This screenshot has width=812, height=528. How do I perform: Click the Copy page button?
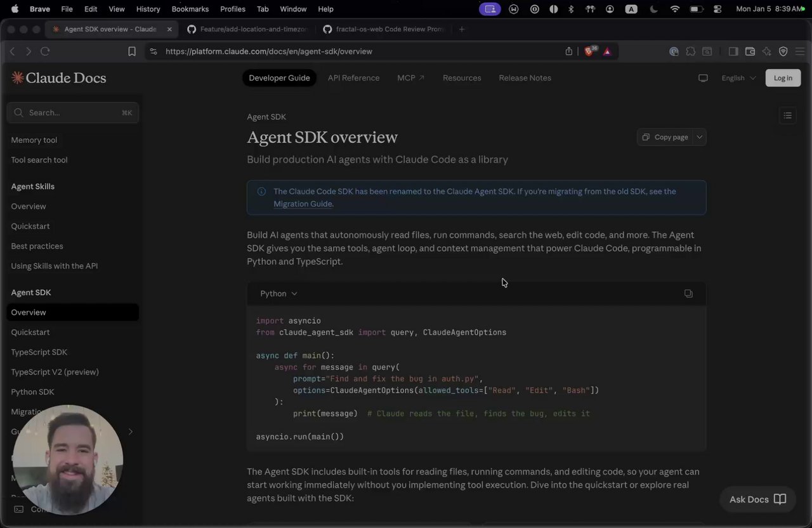point(665,137)
